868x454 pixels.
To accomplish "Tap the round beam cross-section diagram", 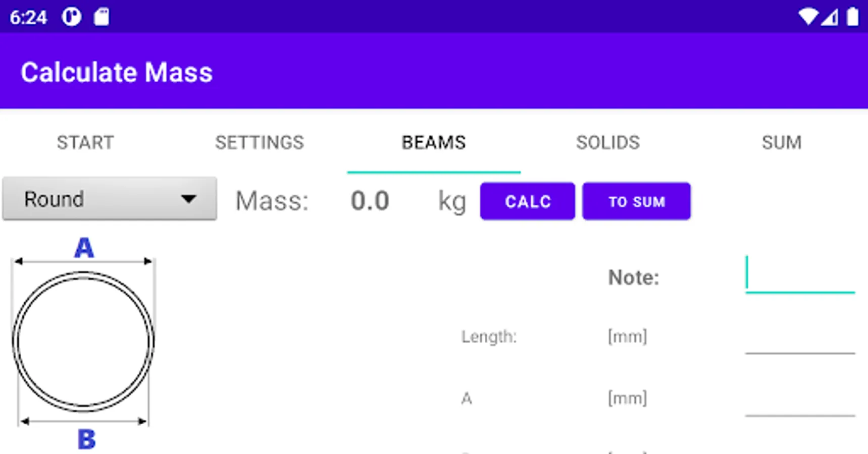I will [83, 342].
